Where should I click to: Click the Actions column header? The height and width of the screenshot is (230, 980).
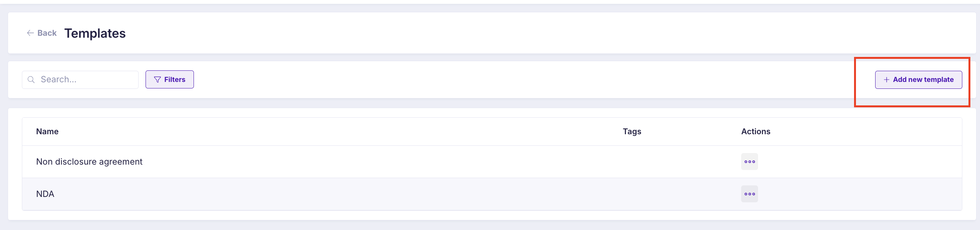click(756, 132)
